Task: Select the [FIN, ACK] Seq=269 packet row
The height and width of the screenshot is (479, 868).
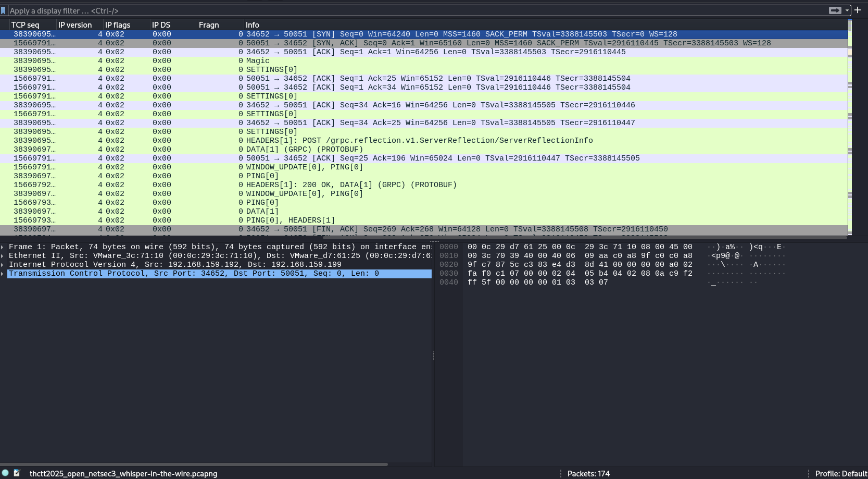Action: (x=424, y=229)
